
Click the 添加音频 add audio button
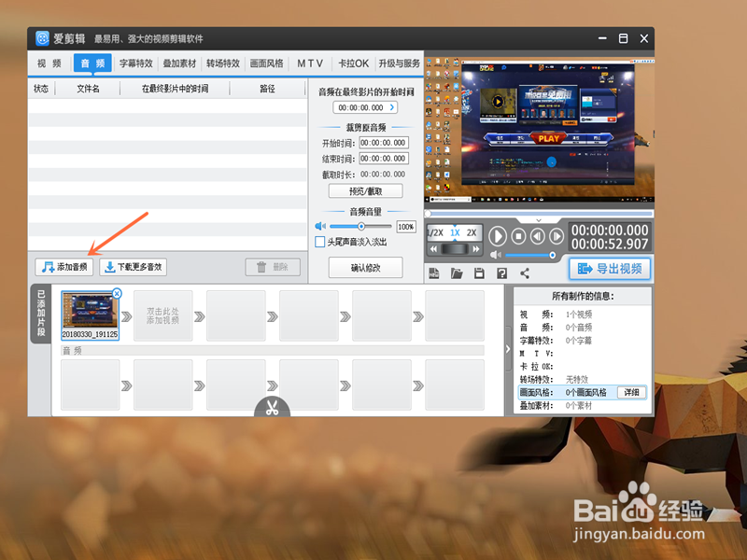coord(63,267)
